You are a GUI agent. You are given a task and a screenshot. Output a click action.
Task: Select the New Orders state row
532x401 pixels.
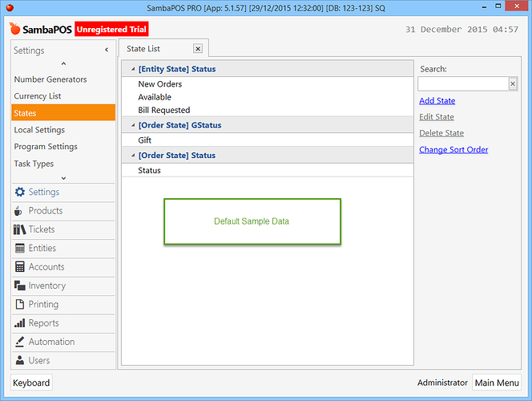(x=268, y=84)
